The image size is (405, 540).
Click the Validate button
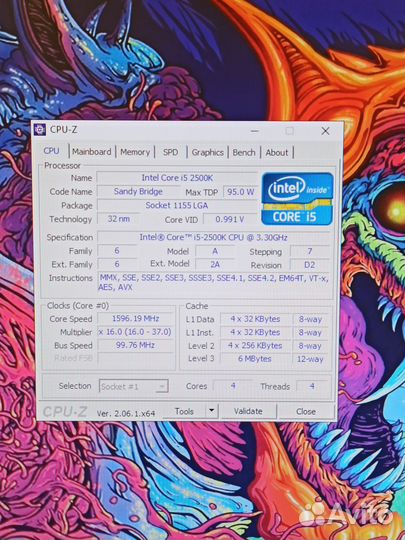pos(248,411)
